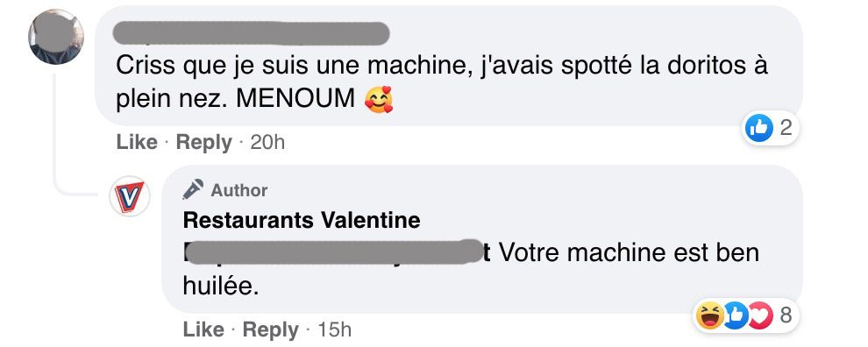Click the smiling face with hearts emoji

[379, 99]
